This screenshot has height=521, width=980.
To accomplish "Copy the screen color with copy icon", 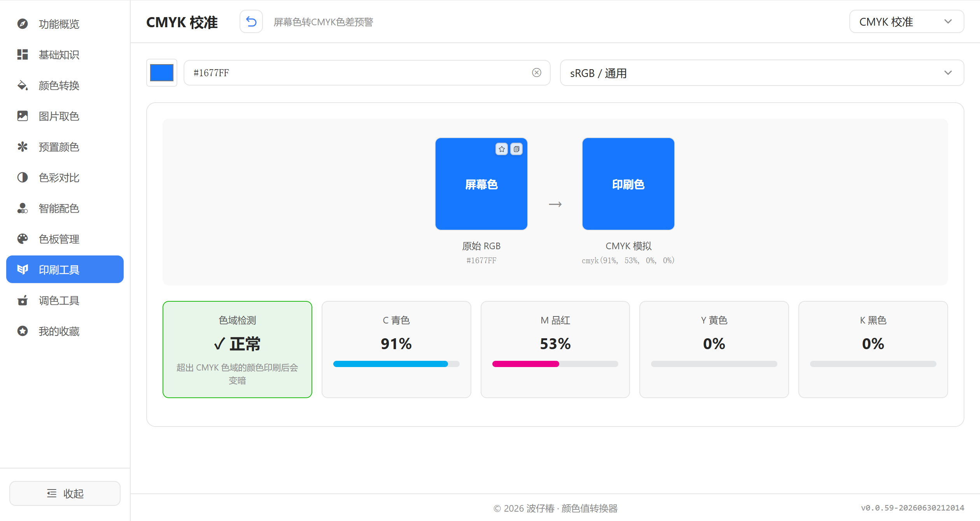I will [x=516, y=149].
